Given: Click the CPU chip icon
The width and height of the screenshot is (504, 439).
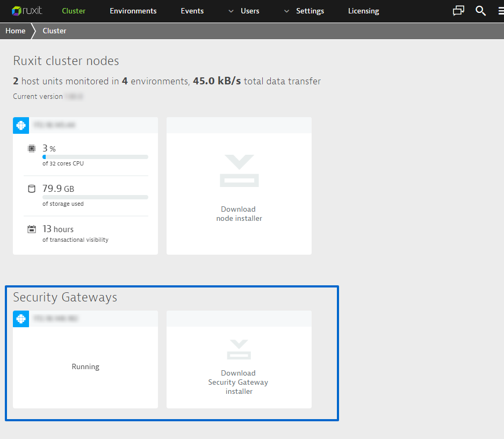Looking at the screenshot, I should click(32, 148).
